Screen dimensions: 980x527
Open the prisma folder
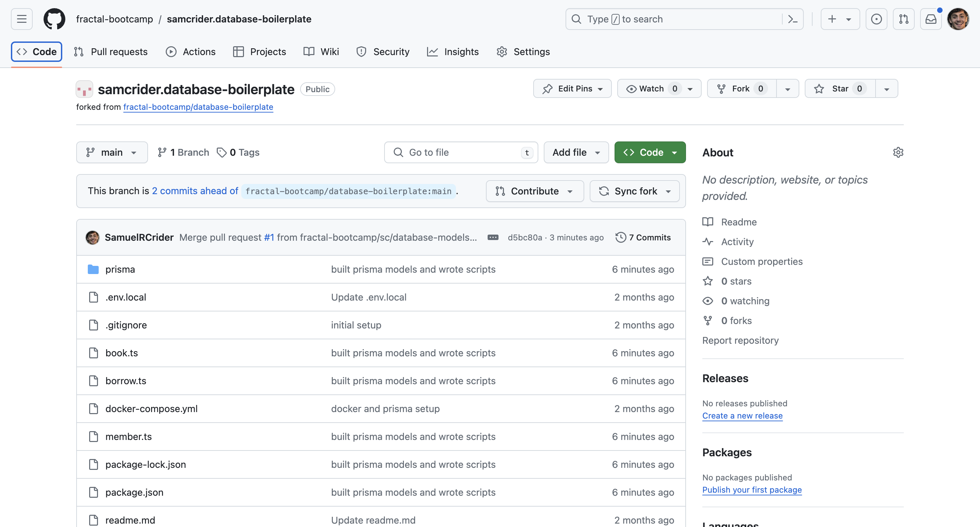120,269
